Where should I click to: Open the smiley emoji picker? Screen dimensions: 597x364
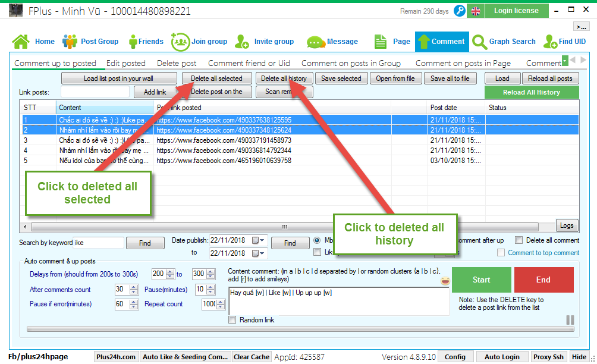pyautogui.click(x=445, y=281)
